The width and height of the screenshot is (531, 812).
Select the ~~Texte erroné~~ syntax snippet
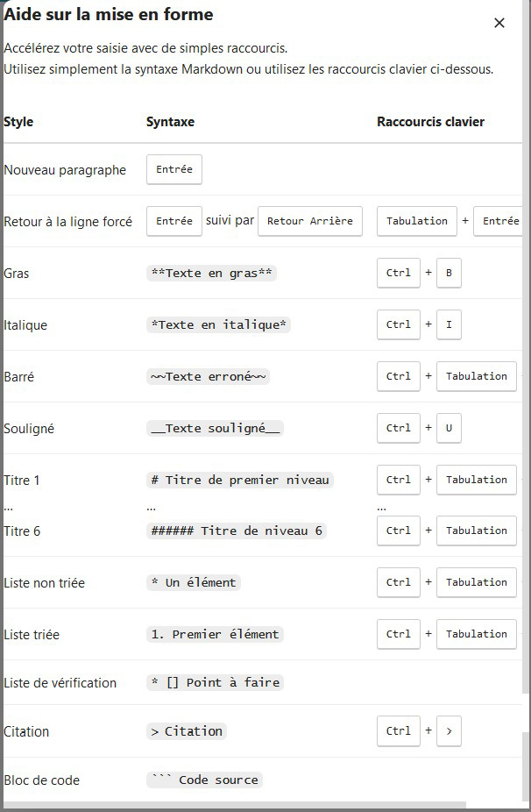[x=209, y=377]
